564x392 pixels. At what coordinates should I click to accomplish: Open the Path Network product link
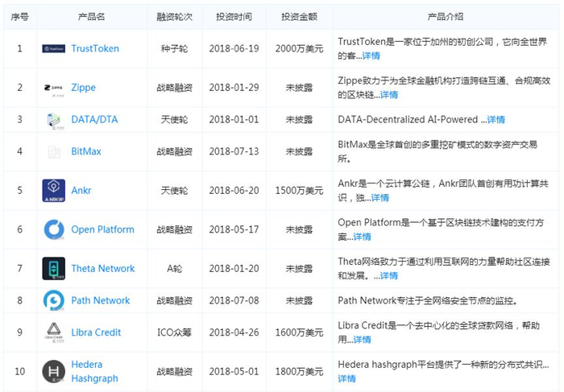point(101,300)
